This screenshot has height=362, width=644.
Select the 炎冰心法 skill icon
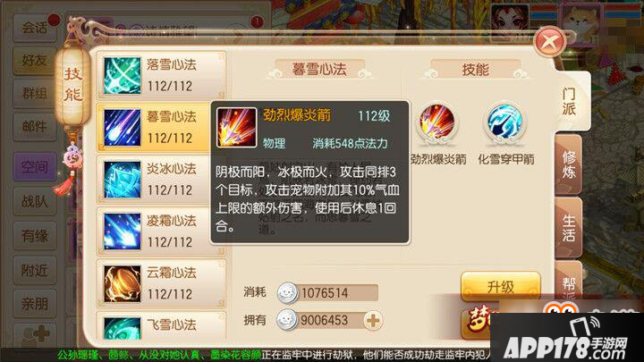(122, 180)
